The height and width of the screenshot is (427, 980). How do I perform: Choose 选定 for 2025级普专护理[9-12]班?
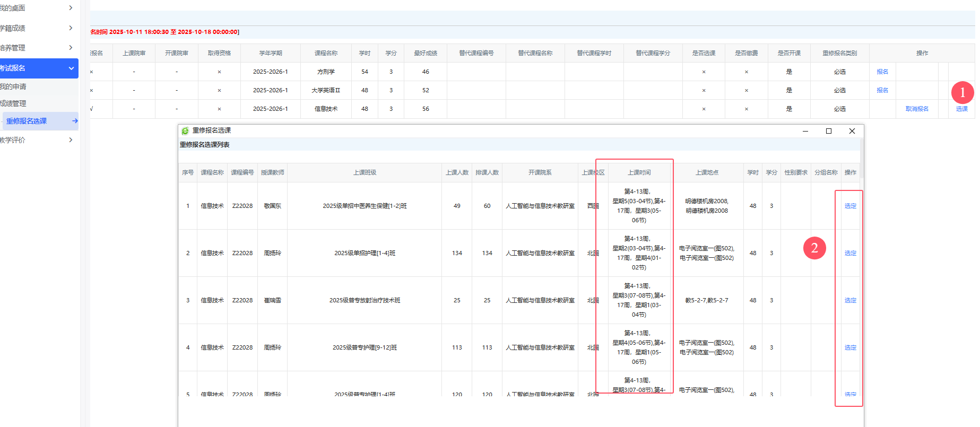pyautogui.click(x=850, y=347)
